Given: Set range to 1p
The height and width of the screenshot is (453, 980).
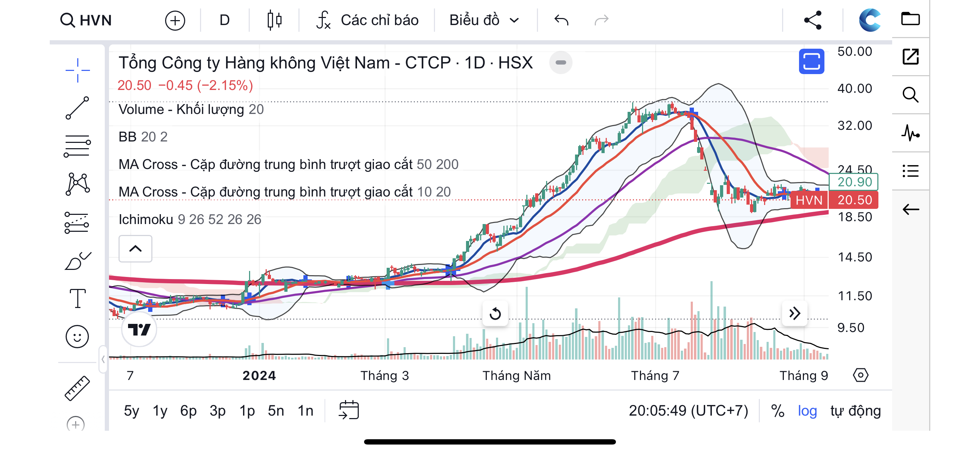Looking at the screenshot, I should point(247,410).
